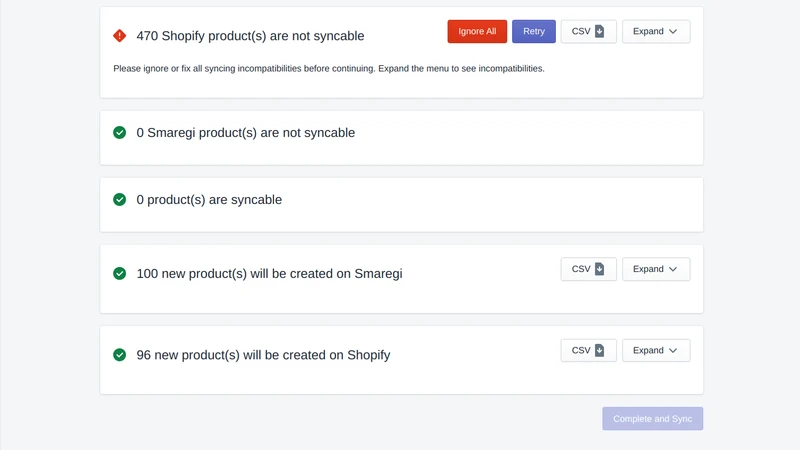
Task: Click the green check beside 0 products syncable
Action: tap(119, 199)
